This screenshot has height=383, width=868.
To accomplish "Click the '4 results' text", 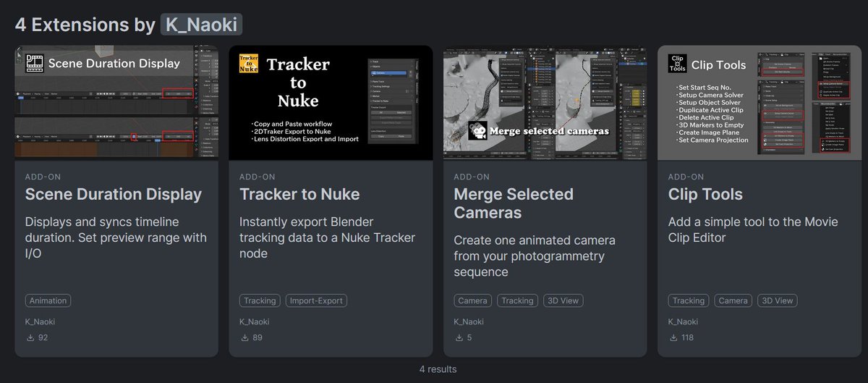I will click(x=438, y=369).
